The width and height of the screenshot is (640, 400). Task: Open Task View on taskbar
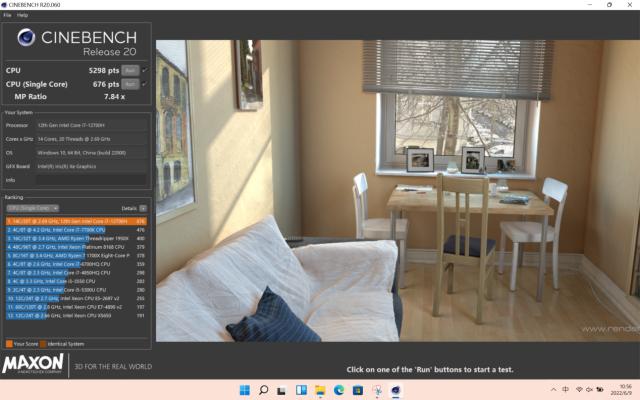click(281, 391)
